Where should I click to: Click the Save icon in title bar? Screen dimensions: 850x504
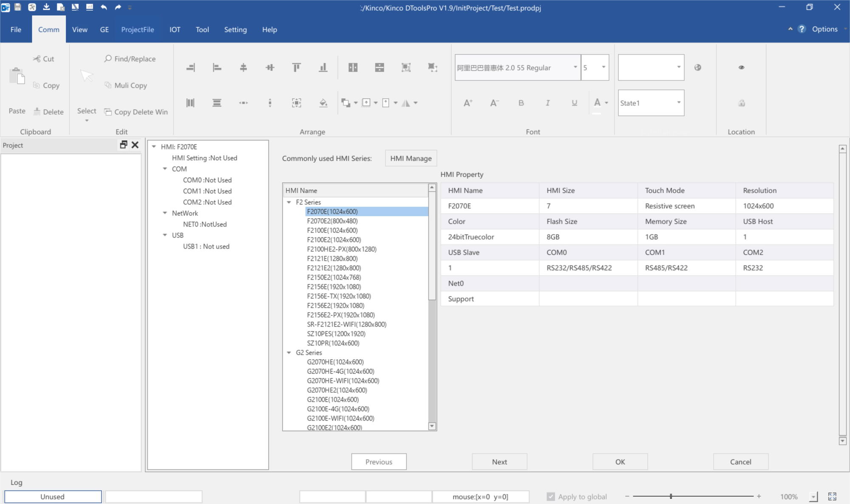pyautogui.click(x=18, y=7)
